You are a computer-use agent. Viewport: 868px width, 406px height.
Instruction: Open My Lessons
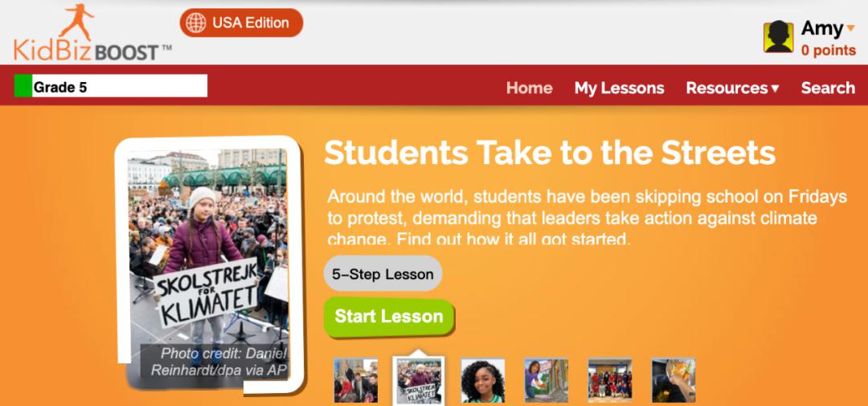[x=619, y=88]
